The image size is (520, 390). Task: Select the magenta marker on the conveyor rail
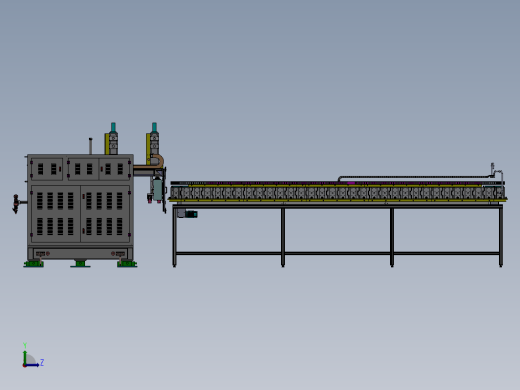350,183
